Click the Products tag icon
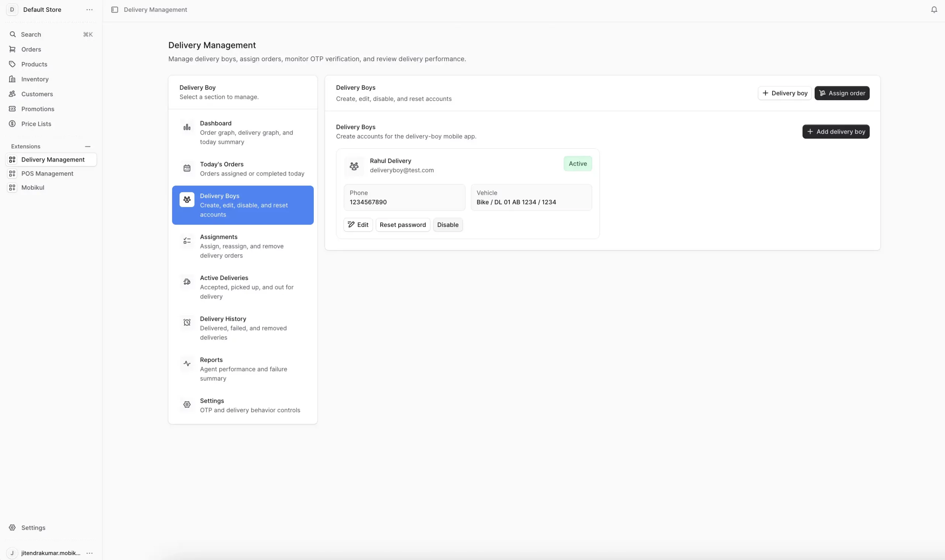 [x=13, y=64]
